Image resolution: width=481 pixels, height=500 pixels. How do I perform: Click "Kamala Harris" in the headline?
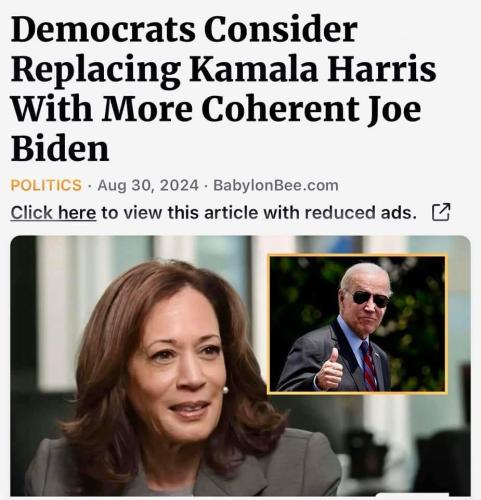pos(313,69)
